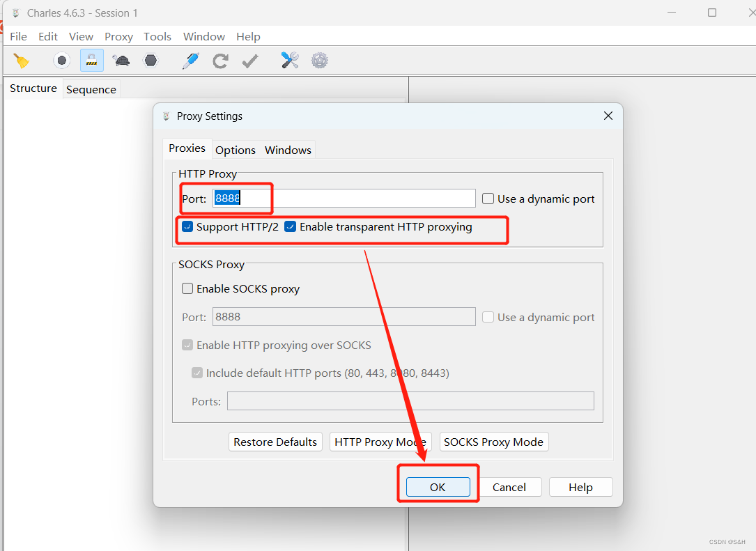Select the Windows tab in dialog

click(288, 150)
